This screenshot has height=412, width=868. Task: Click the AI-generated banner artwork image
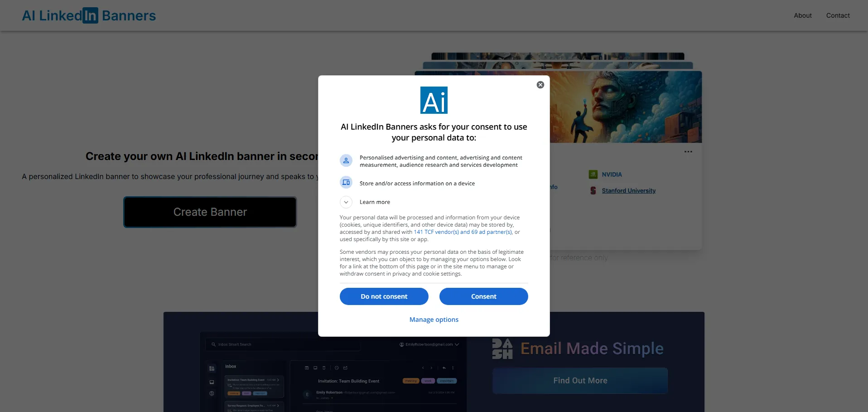click(x=625, y=107)
